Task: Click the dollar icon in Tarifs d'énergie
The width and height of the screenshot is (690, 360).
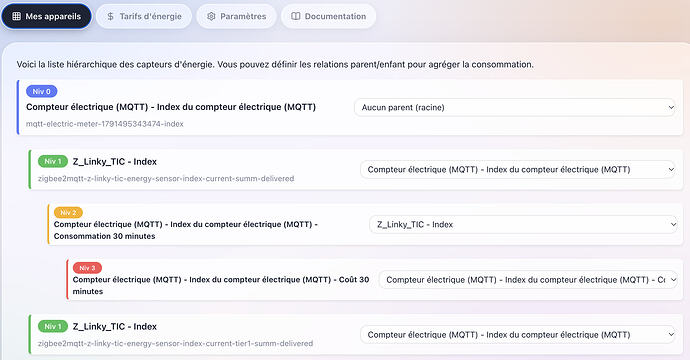Action: tap(110, 16)
